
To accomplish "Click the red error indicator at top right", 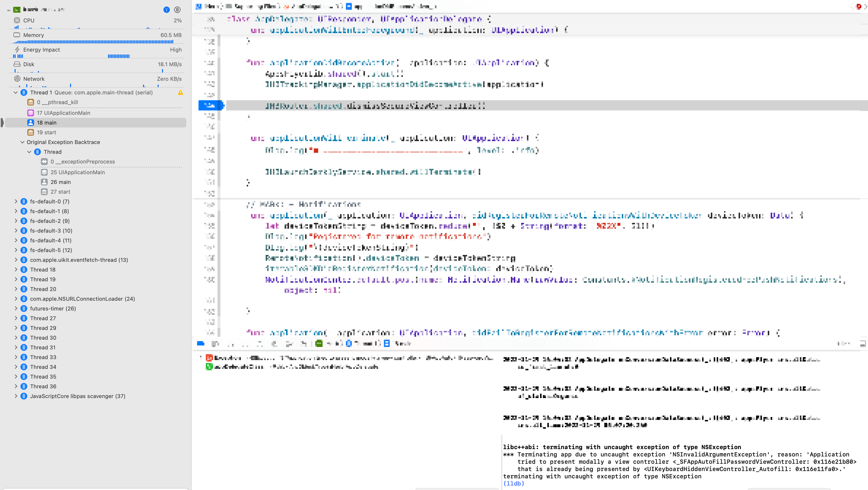I will click(x=858, y=6).
